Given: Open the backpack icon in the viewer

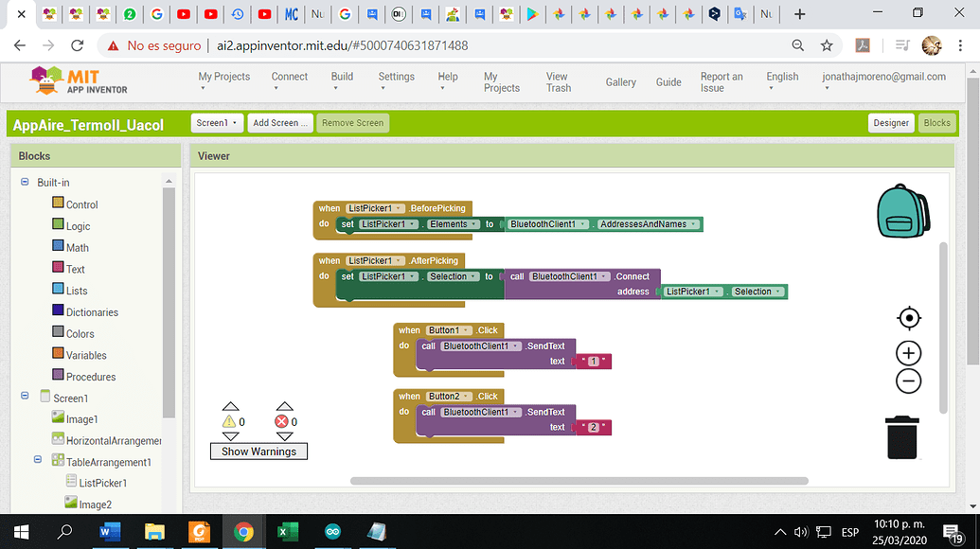Looking at the screenshot, I should (905, 210).
